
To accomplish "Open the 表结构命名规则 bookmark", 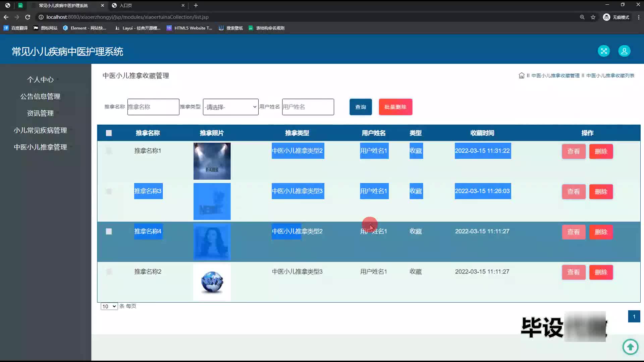I will (266, 28).
